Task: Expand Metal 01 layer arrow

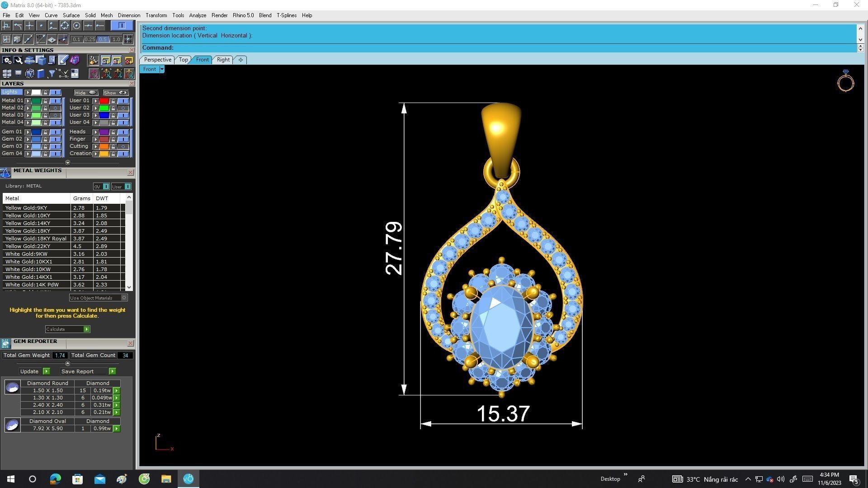Action: pyautogui.click(x=28, y=101)
